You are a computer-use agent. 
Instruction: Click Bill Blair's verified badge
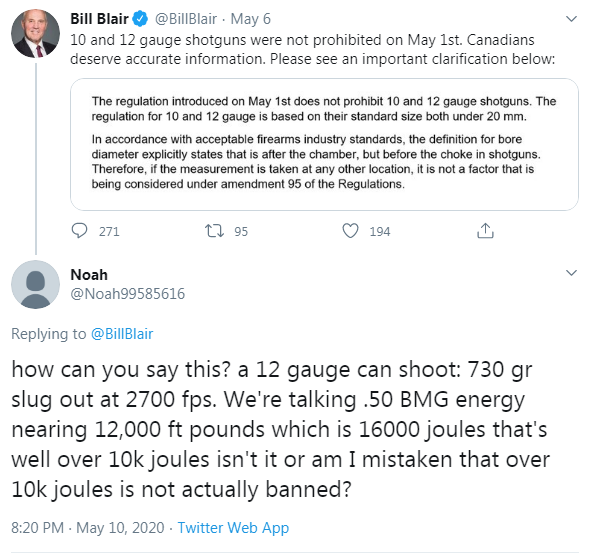click(140, 19)
